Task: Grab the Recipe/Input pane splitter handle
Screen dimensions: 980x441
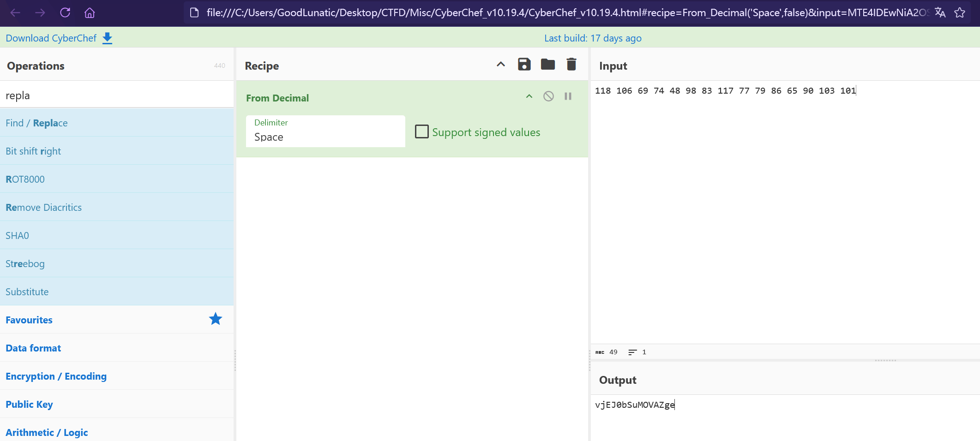Action: pyautogui.click(x=589, y=360)
